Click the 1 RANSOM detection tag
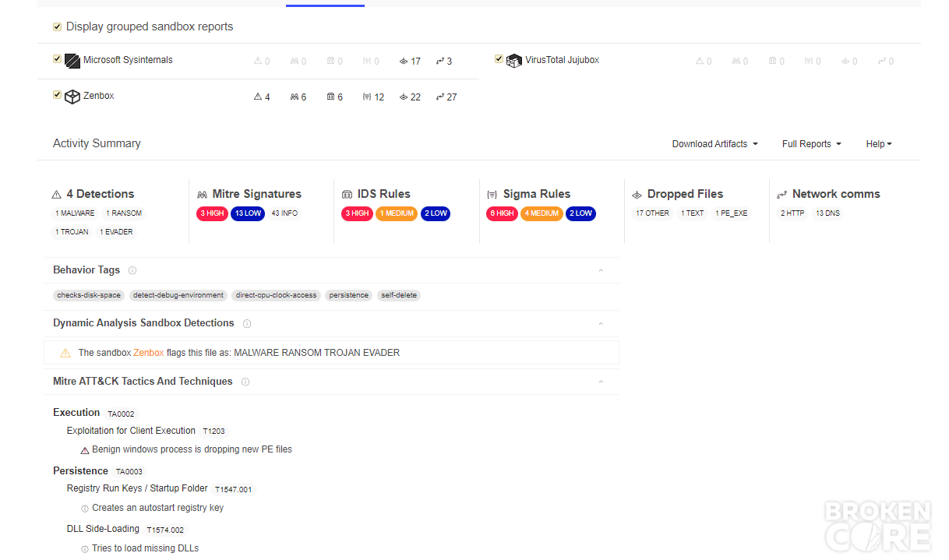 pos(124,213)
